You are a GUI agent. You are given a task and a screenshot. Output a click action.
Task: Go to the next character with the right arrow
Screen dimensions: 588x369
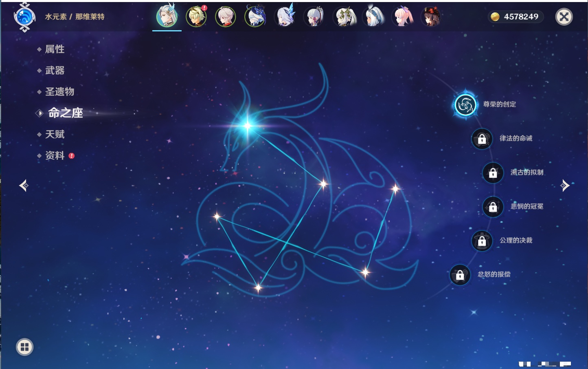[565, 186]
